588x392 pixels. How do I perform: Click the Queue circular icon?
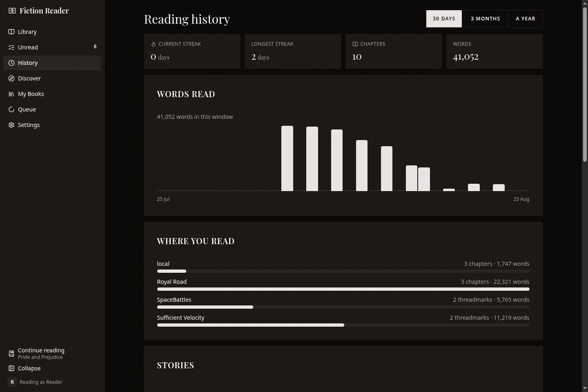[11, 109]
